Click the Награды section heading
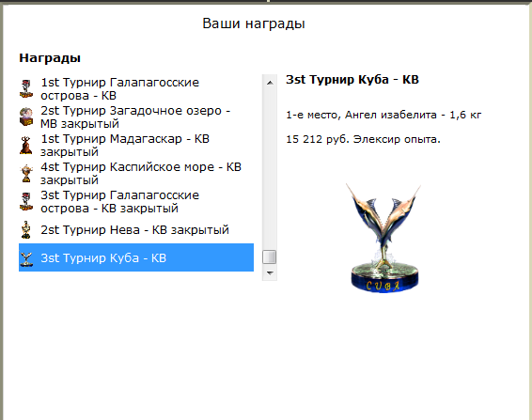The image size is (532, 420). [x=50, y=58]
